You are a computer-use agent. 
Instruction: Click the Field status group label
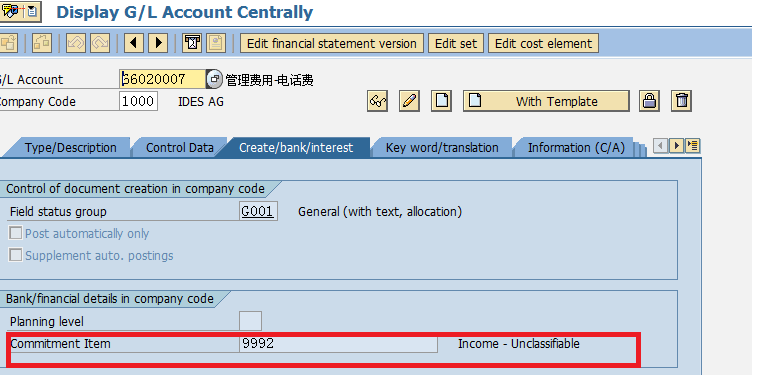58,212
